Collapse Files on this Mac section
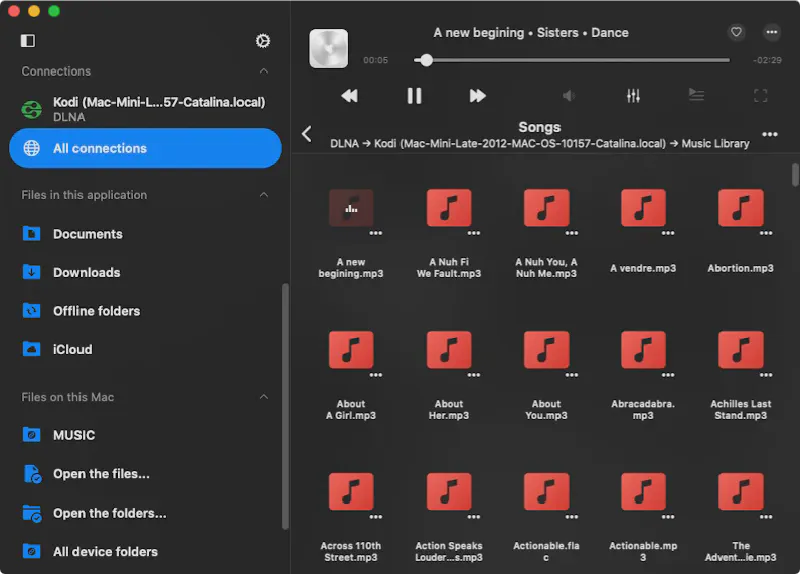800x574 pixels. pyautogui.click(x=264, y=397)
